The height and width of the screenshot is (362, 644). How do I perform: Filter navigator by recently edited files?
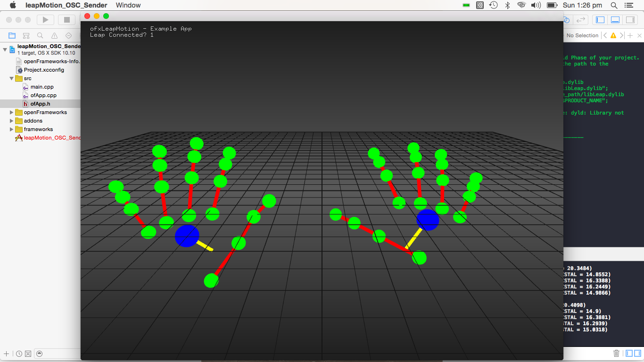19,354
